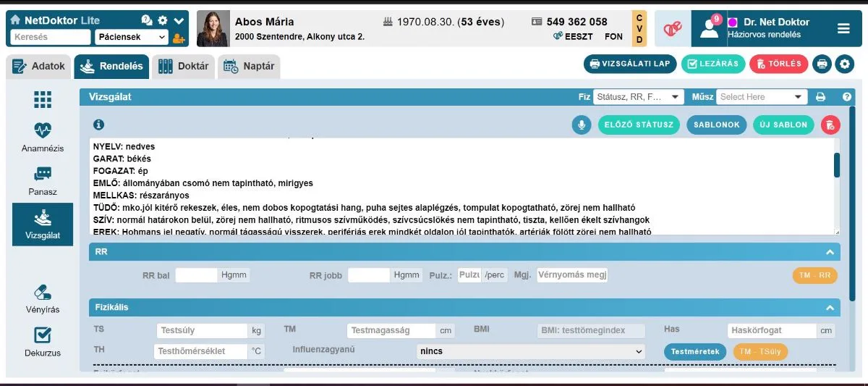Click the ELŐZŐ STÁTUSZ button

tap(639, 125)
